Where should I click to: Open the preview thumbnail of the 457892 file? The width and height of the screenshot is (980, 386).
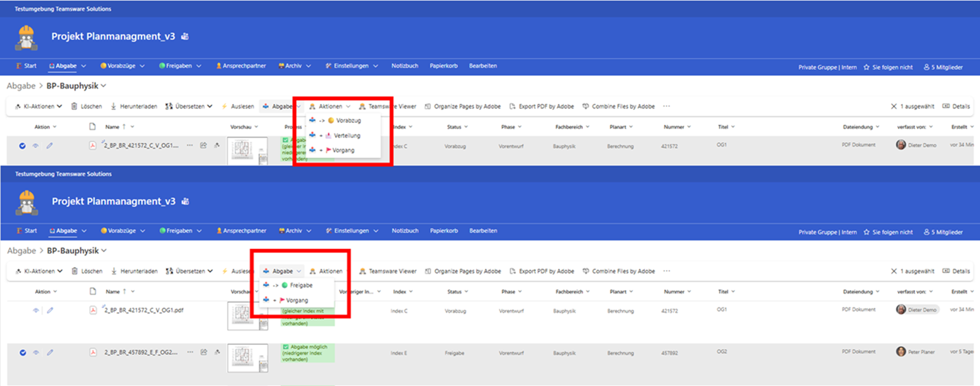[x=247, y=358]
